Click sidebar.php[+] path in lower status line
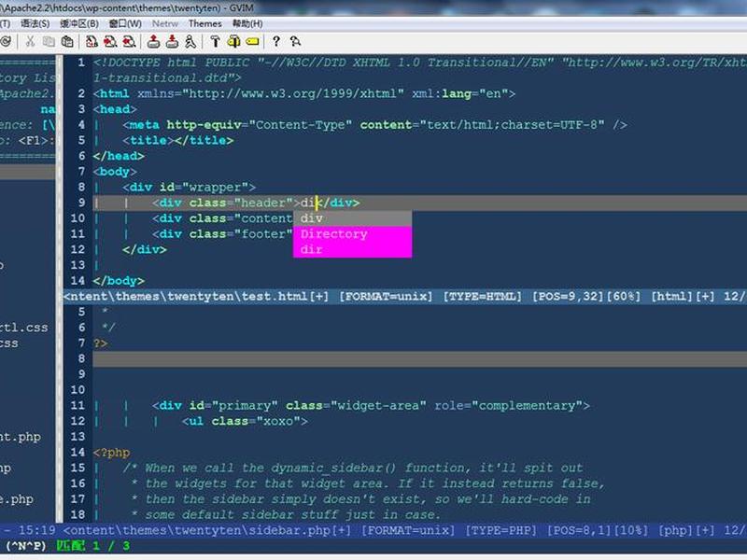 [x=207, y=530]
